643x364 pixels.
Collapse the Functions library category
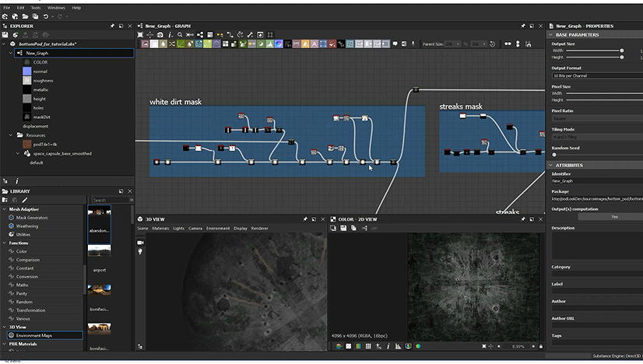point(5,243)
